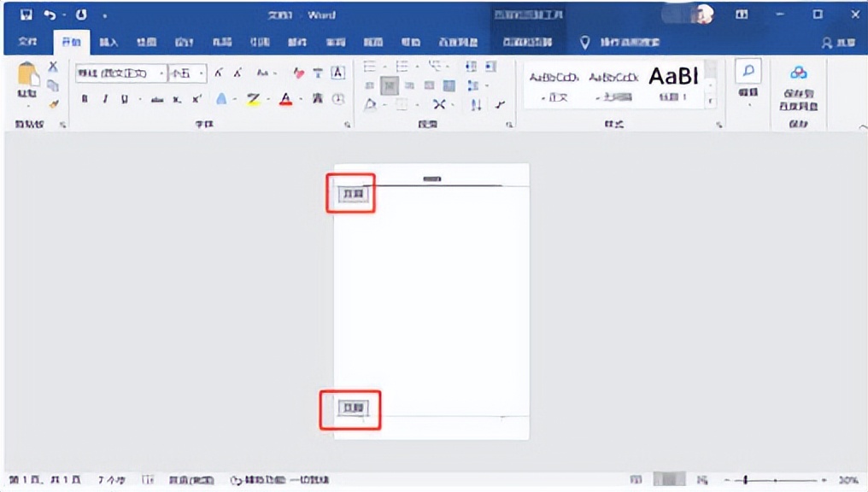
Task: Expand the styles gallery more arrow
Action: pyautogui.click(x=710, y=102)
